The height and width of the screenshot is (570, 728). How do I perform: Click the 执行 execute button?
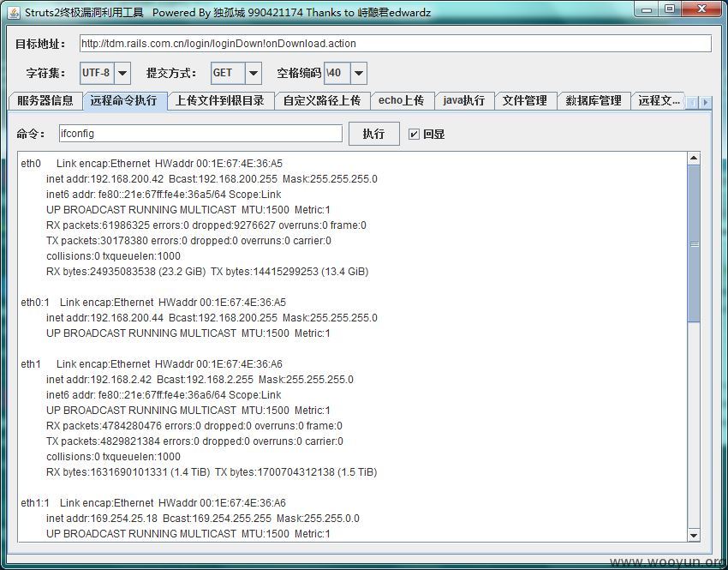click(373, 134)
